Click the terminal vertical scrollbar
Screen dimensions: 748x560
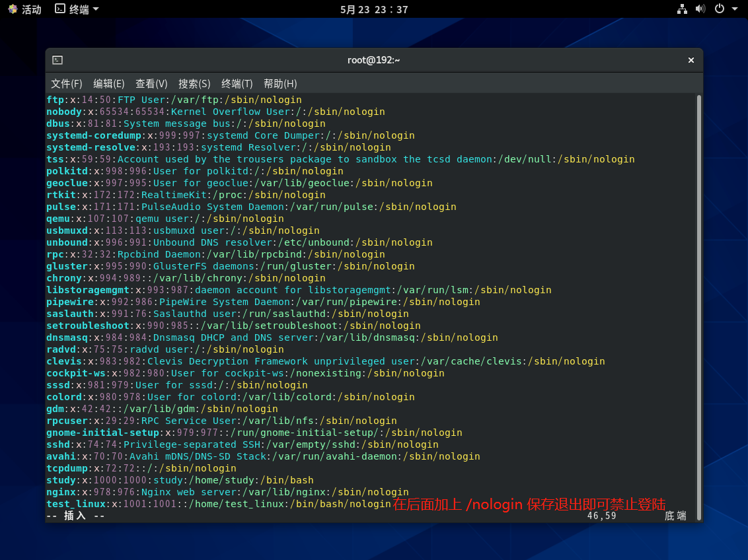(698, 297)
